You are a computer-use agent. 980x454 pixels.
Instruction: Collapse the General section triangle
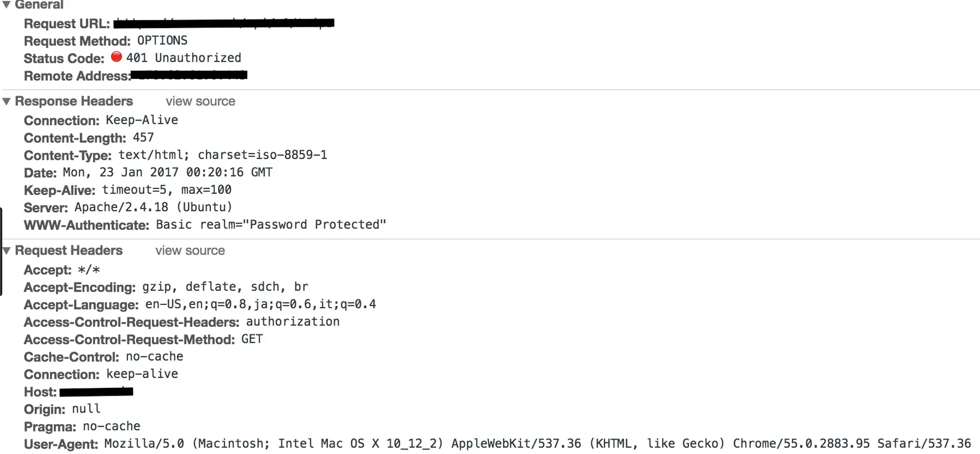point(7,4)
